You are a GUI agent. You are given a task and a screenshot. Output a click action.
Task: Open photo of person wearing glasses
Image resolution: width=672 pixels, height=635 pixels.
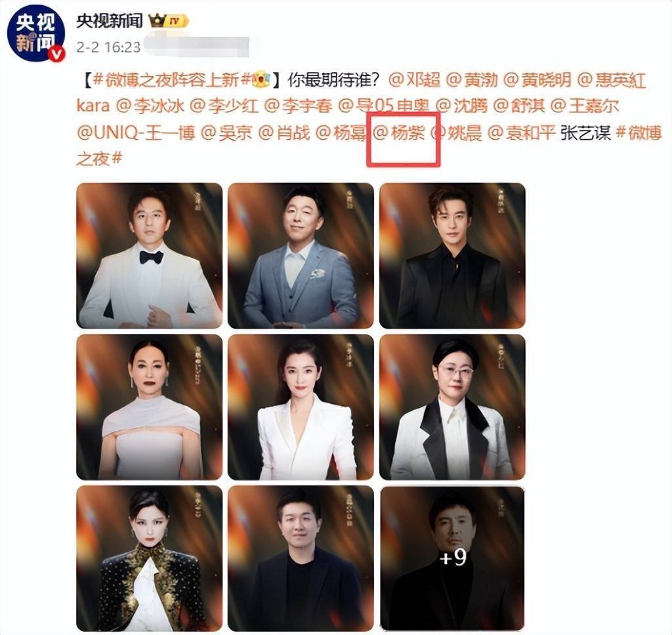pos(452,407)
